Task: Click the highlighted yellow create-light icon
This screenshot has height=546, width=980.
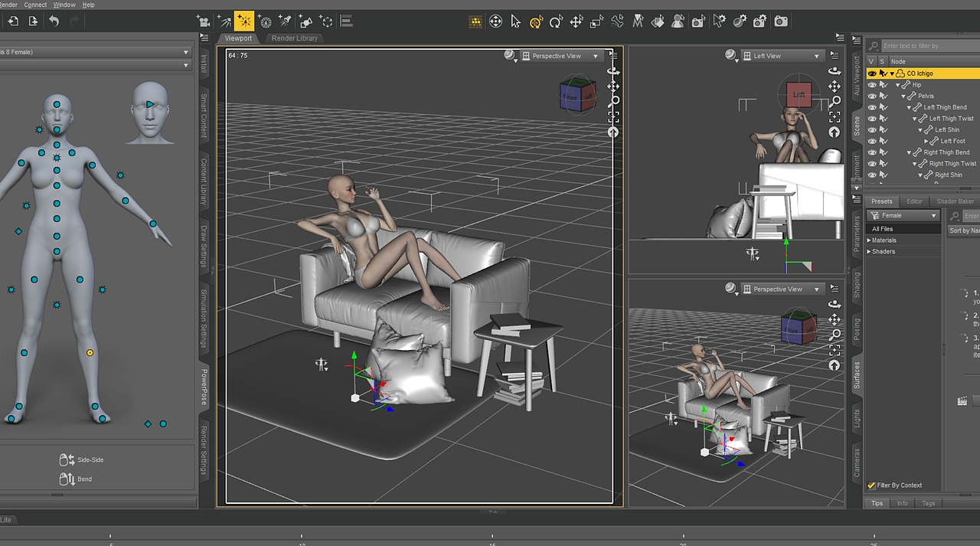Action: coord(244,21)
